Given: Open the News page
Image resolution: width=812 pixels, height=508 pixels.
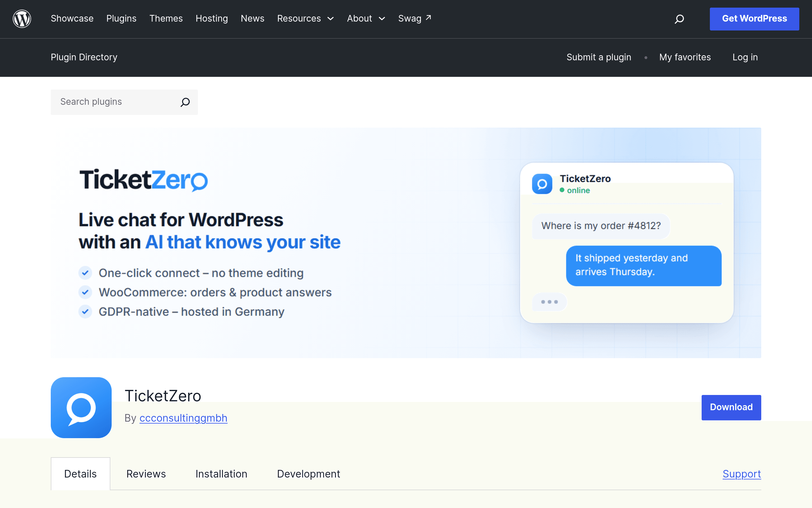Looking at the screenshot, I should coord(252,18).
